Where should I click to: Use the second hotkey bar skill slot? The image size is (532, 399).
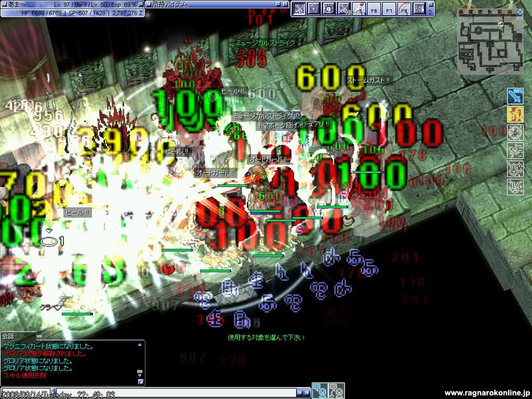point(313,9)
